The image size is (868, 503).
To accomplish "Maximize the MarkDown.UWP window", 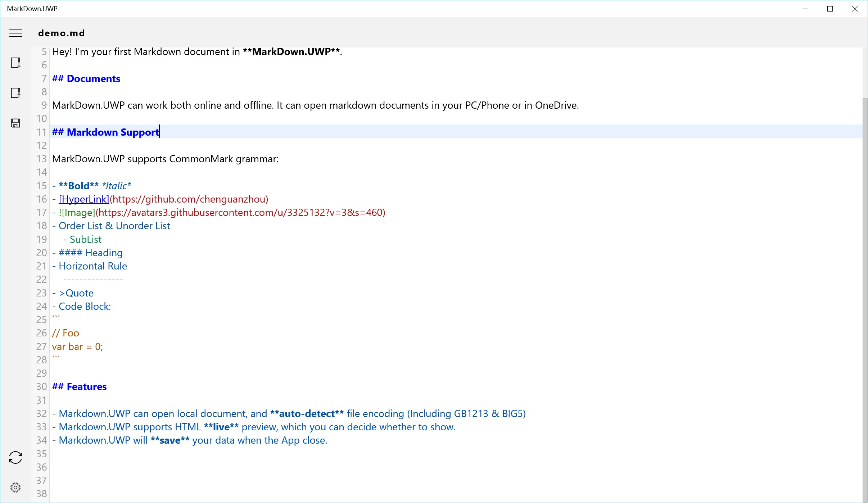I will pos(830,9).
